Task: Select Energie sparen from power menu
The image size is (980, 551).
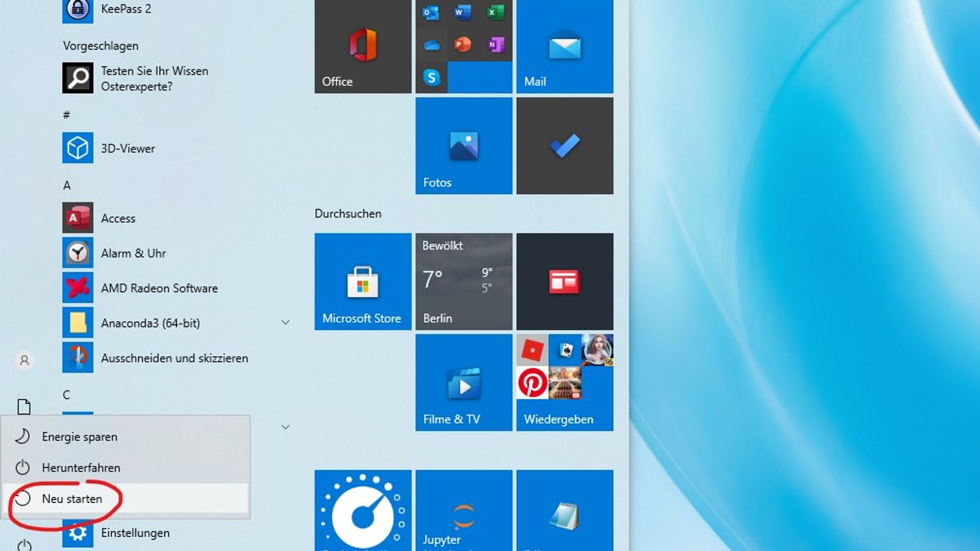Action: click(x=125, y=437)
